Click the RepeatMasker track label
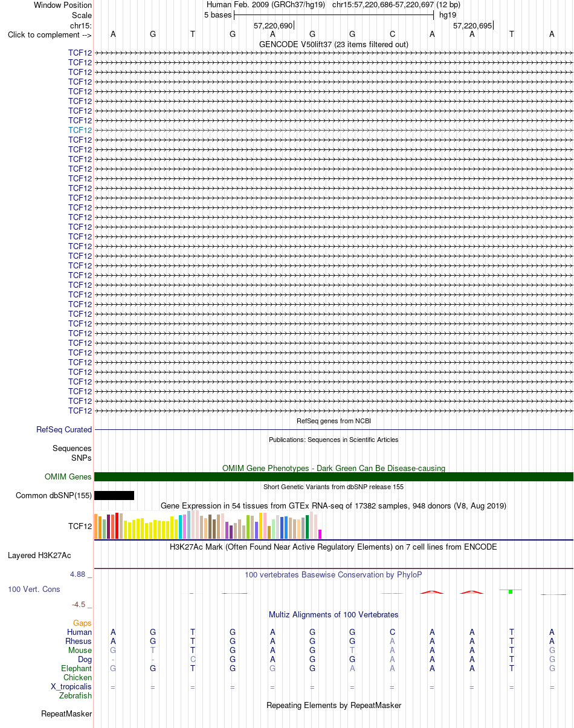The width and height of the screenshot is (574, 728). tap(66, 713)
